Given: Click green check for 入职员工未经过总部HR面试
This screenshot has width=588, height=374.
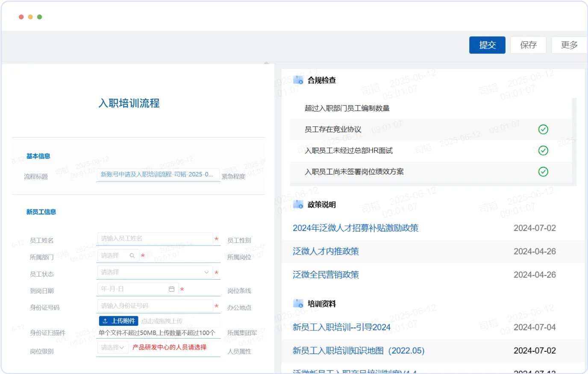Looking at the screenshot, I should coord(543,150).
